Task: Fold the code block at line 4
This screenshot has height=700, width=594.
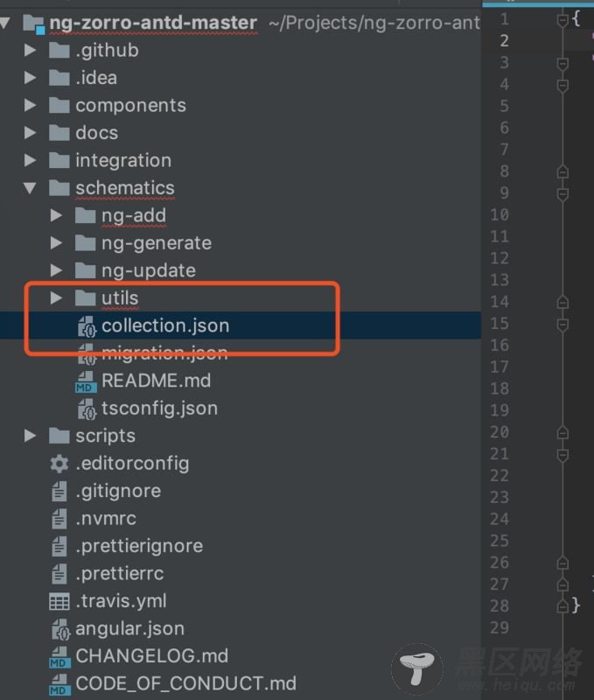Action: tap(563, 85)
